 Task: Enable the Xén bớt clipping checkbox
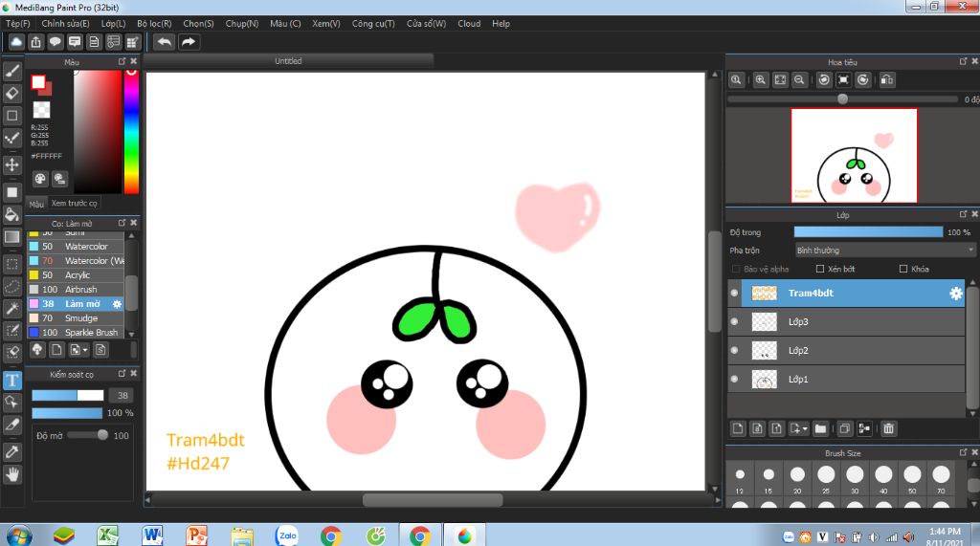click(x=820, y=270)
